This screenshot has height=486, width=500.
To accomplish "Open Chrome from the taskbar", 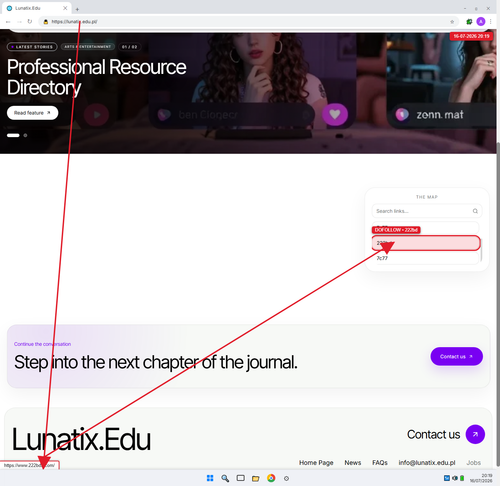I will [x=271, y=478].
